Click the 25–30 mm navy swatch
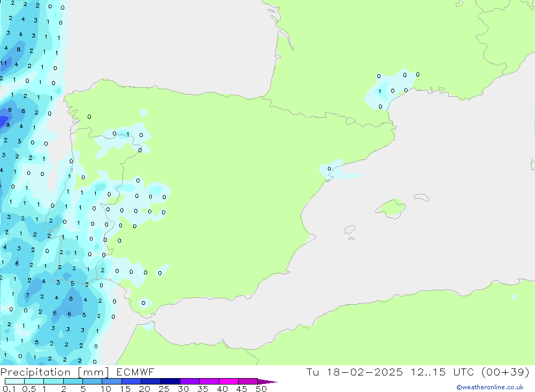Viewport: 535px width, 392px height. click(170, 381)
